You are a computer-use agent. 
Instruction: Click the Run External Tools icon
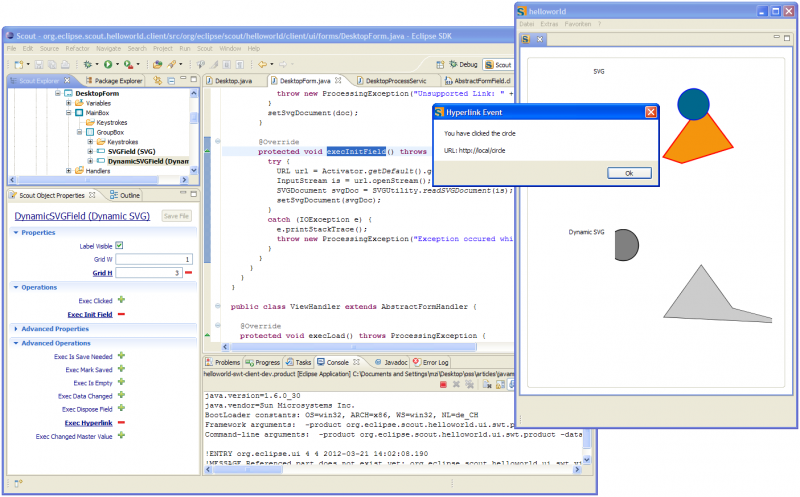click(x=129, y=64)
